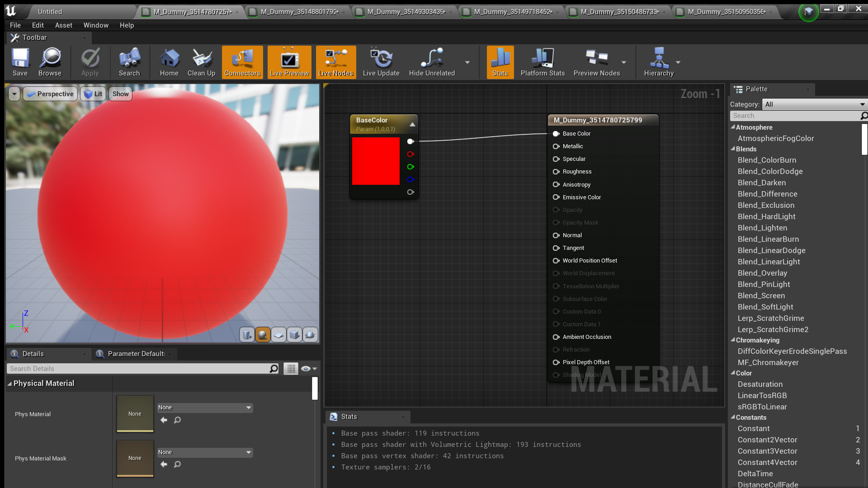Show the material Hierarchy

[659, 62]
